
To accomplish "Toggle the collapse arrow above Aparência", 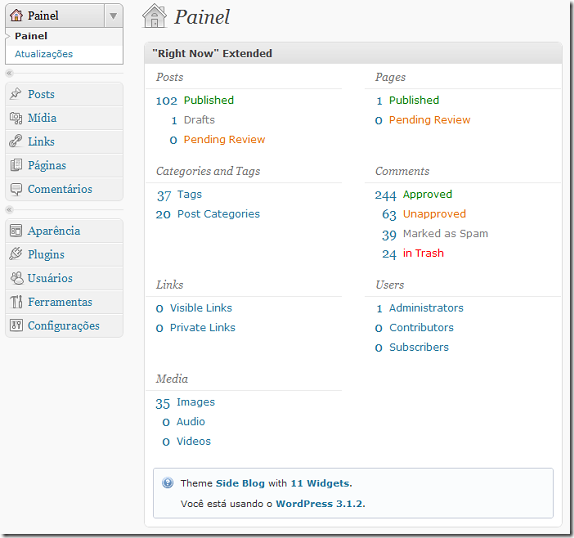I will 10,210.
